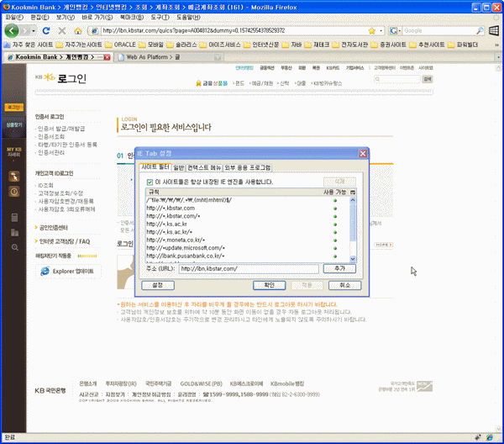Click the Stop loading X icon
Image resolution: width=504 pixels, height=444 pixels.
click(x=62, y=30)
